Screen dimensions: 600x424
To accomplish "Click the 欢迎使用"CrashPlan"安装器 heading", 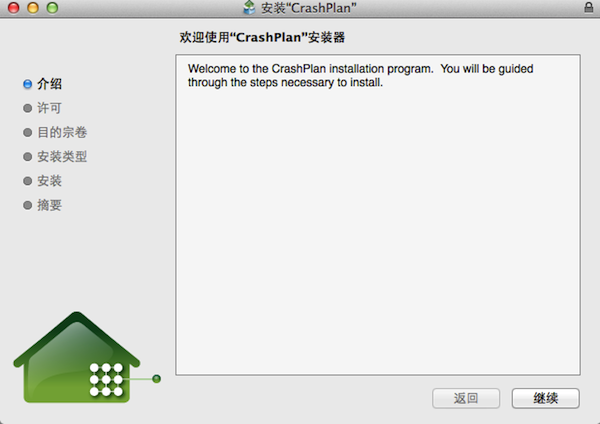I will click(x=262, y=38).
